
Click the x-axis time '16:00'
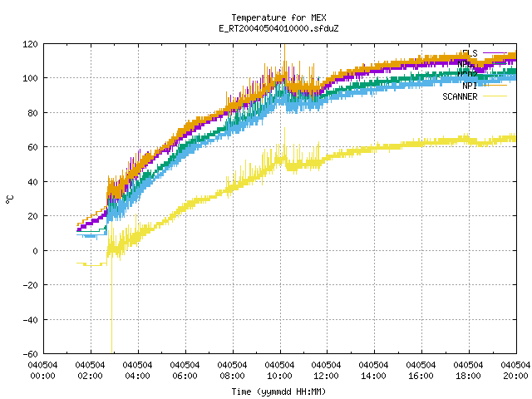click(x=421, y=377)
